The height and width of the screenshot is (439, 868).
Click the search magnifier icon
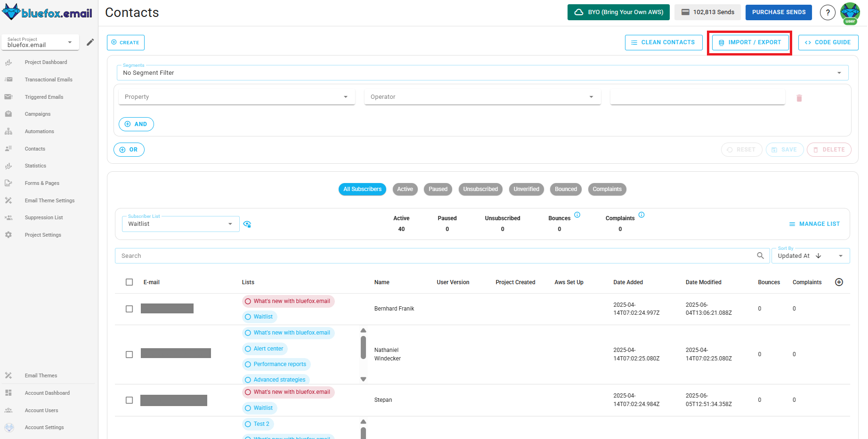pyautogui.click(x=760, y=255)
